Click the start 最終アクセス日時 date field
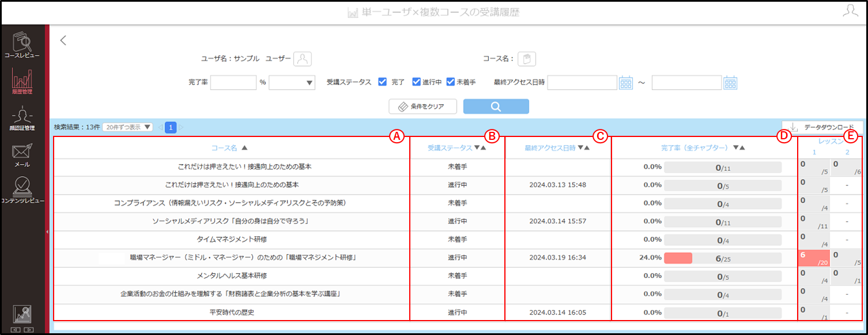This screenshot has width=868, height=335. pos(582,83)
